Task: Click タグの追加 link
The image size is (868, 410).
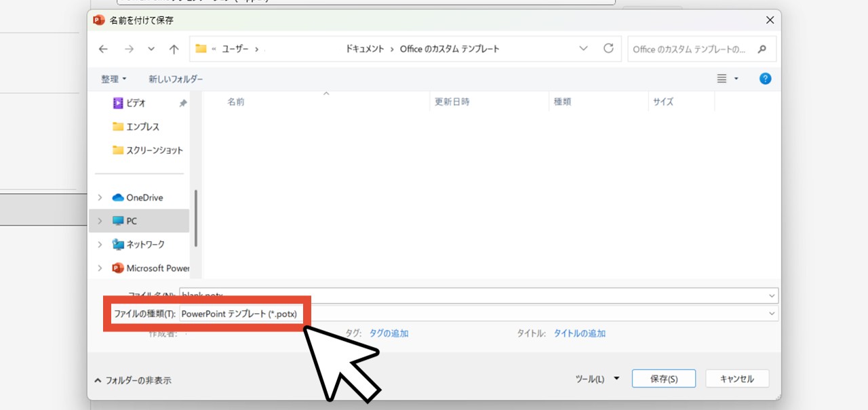Action: click(x=389, y=333)
